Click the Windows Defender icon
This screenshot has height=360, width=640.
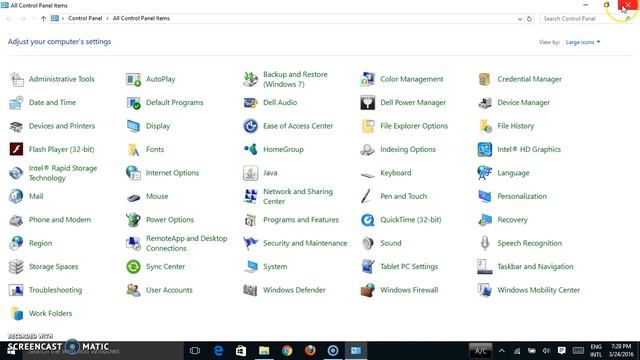pos(250,290)
